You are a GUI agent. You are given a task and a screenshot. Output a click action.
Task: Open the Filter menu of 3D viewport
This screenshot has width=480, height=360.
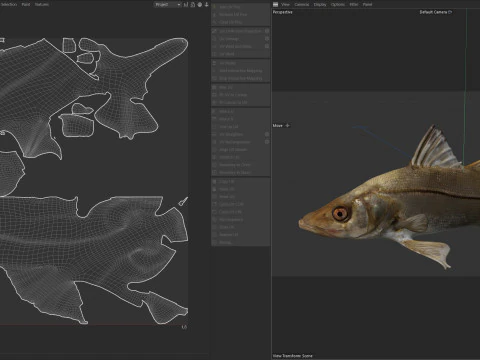point(354,4)
